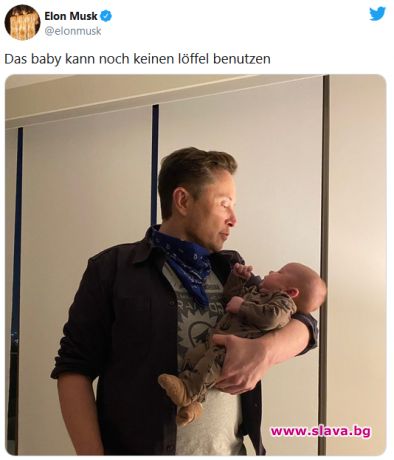Screen dimensions: 394x460
Task: Open the Elon Musk display name
Action: click(71, 16)
